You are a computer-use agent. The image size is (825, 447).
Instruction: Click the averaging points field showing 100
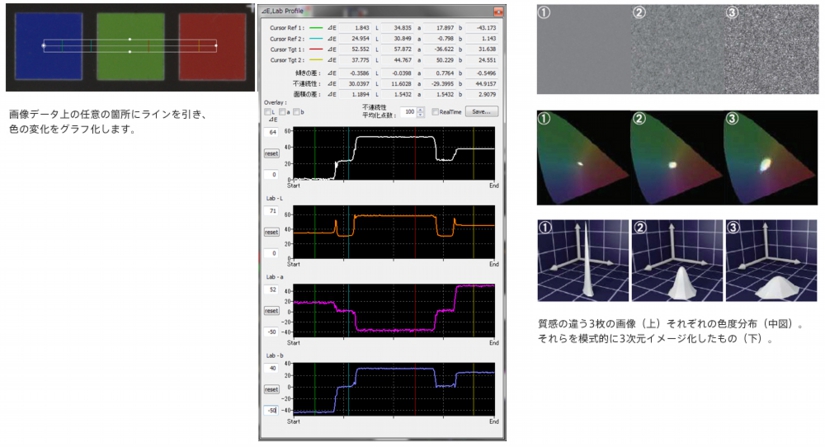[408, 112]
